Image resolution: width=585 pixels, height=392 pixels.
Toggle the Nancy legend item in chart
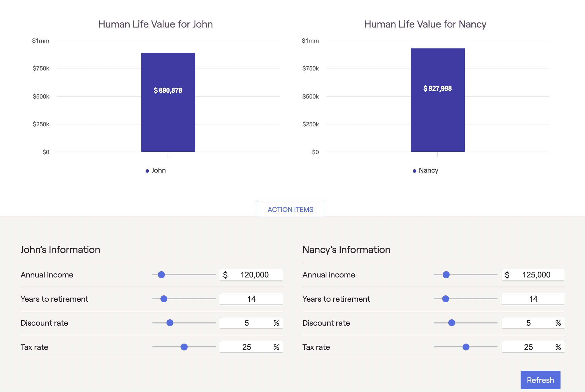[x=425, y=170]
